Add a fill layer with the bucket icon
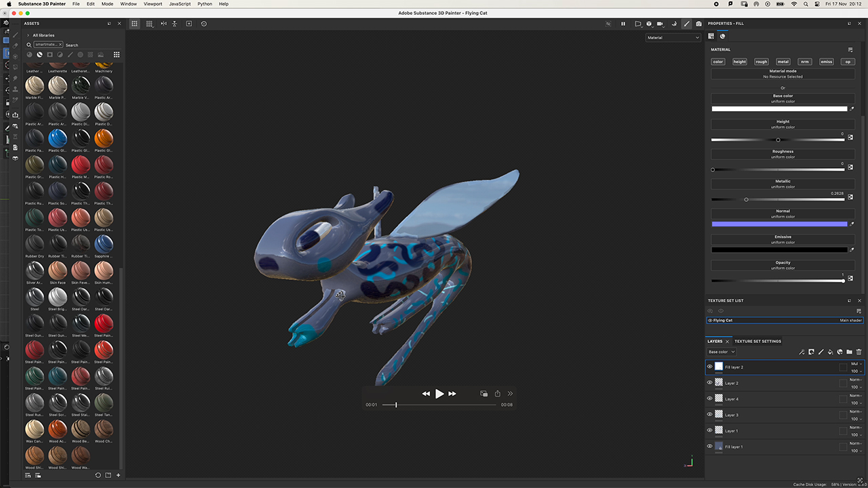The width and height of the screenshot is (868, 488). tap(830, 352)
